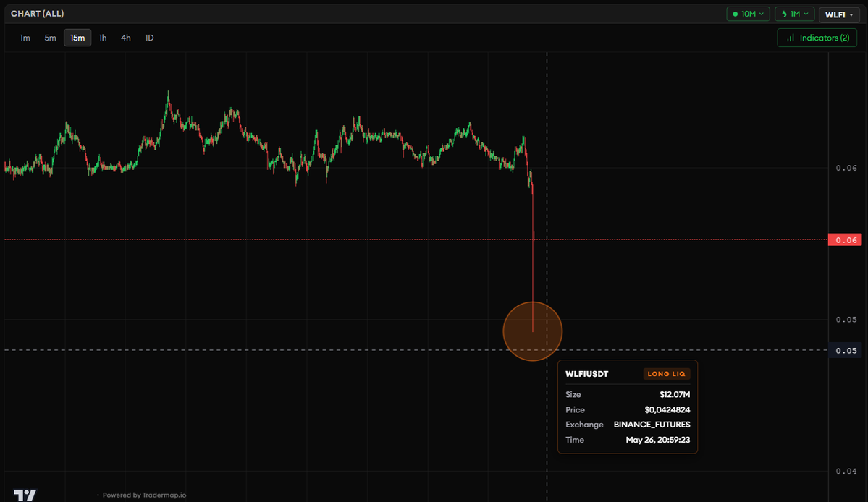Open the 1M liquidation filter dropdown
This screenshot has height=502, width=868.
point(794,14)
